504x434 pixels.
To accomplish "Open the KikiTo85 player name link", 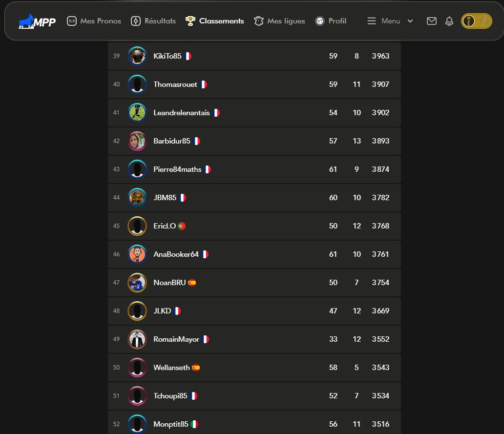I will click(168, 56).
